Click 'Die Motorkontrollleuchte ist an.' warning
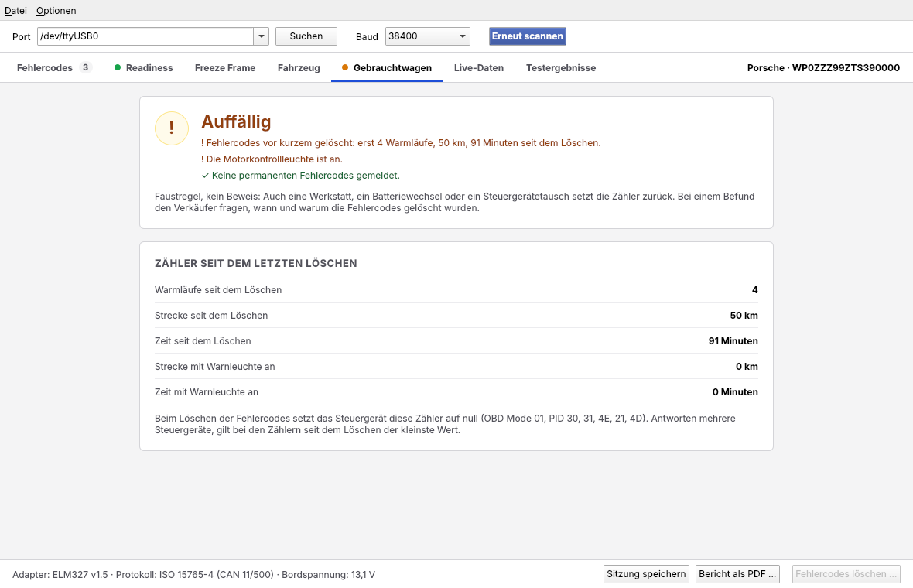913x588 pixels. 272,159
